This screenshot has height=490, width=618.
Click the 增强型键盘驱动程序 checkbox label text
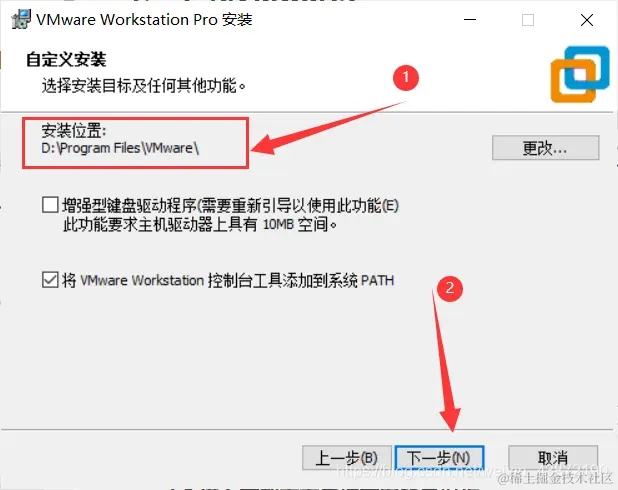[x=230, y=215]
